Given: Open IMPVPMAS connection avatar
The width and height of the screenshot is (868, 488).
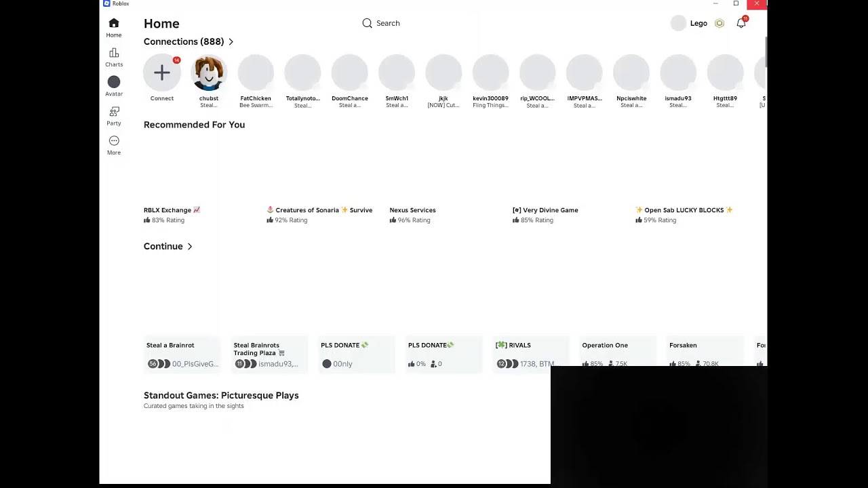Looking at the screenshot, I should click(584, 73).
